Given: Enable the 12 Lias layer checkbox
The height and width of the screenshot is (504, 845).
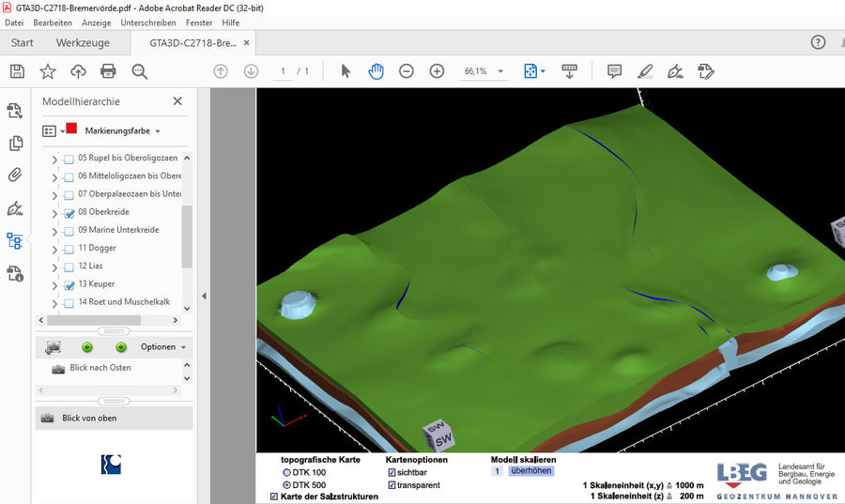Looking at the screenshot, I should (x=69, y=267).
